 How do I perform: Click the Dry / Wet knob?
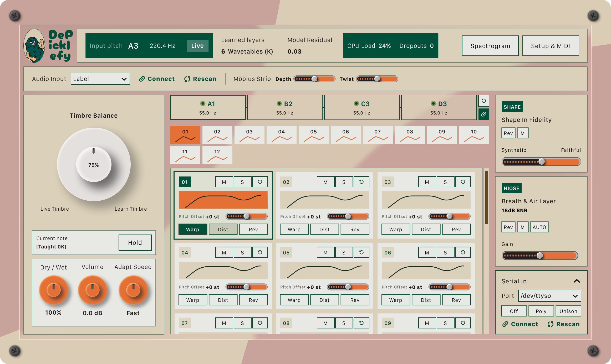(x=54, y=290)
